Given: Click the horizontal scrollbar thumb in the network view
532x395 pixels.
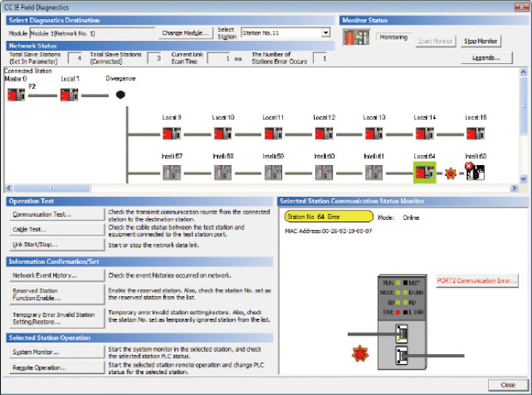Looking at the screenshot, I should (x=52, y=188).
